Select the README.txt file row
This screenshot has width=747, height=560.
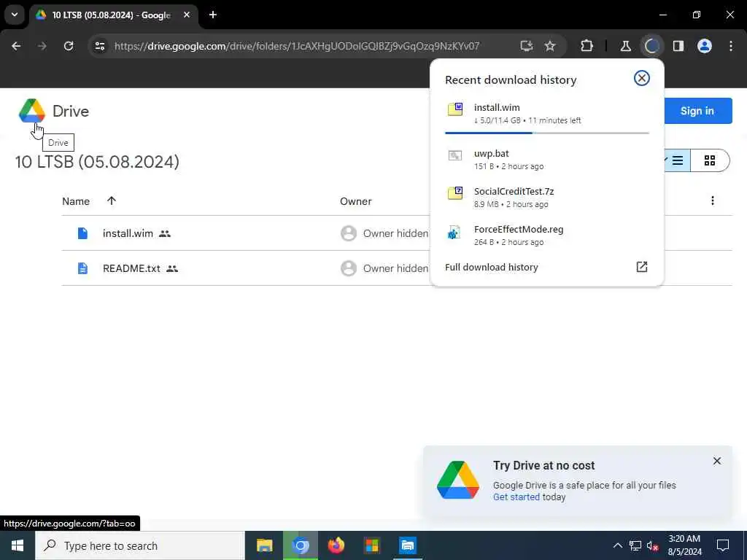click(x=397, y=268)
